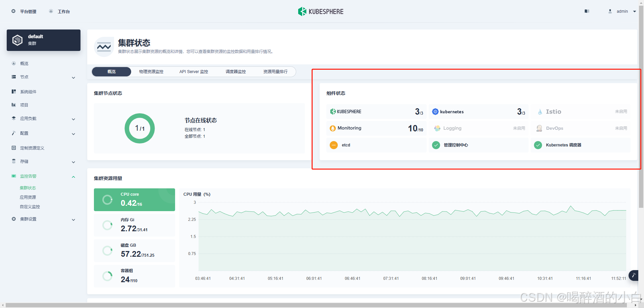Viewport: 644px width, 308px height.
Task: Click the CPU 用量 line chart
Action: pyautogui.click(x=412, y=237)
